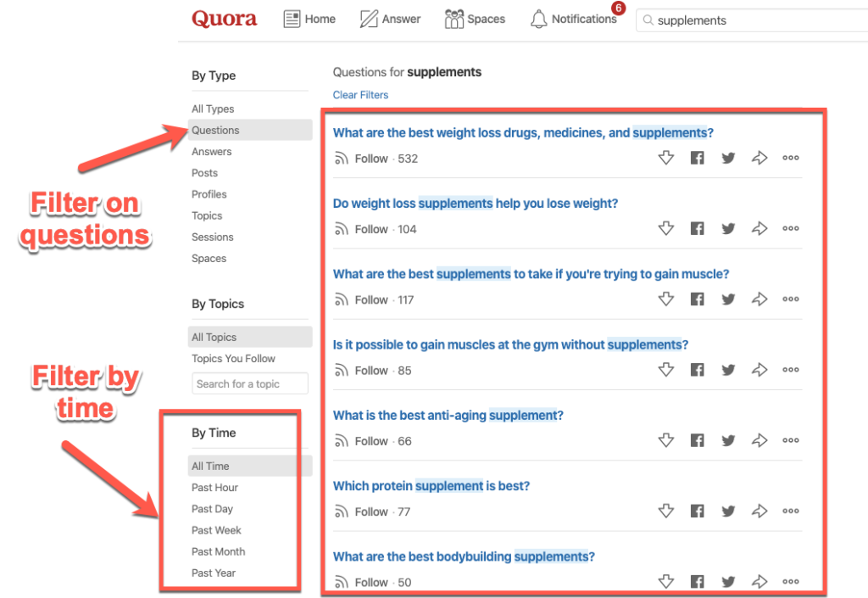Filter results by Spaces type

[x=209, y=259]
